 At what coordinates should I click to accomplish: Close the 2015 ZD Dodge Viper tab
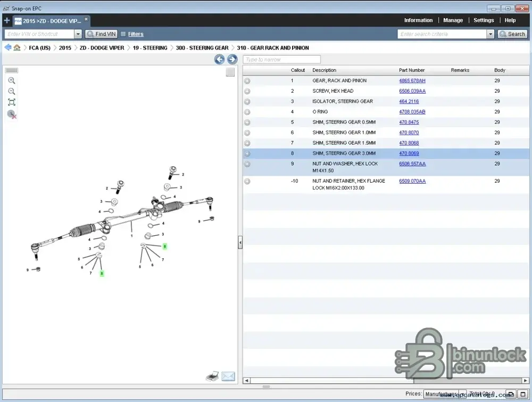click(x=86, y=19)
